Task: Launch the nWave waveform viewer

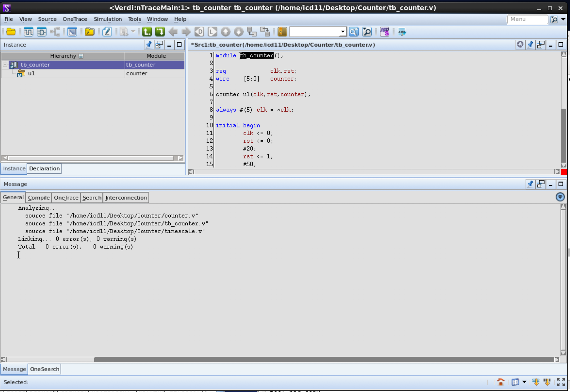Action: pos(28,32)
